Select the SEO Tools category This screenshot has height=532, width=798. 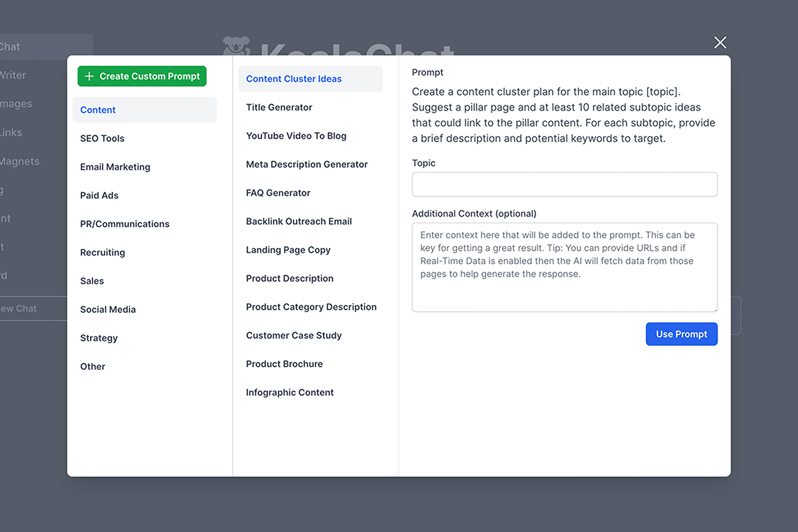point(102,139)
